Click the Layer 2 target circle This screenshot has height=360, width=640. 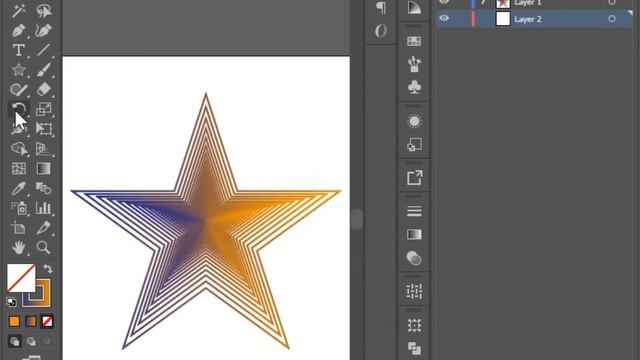(612, 19)
